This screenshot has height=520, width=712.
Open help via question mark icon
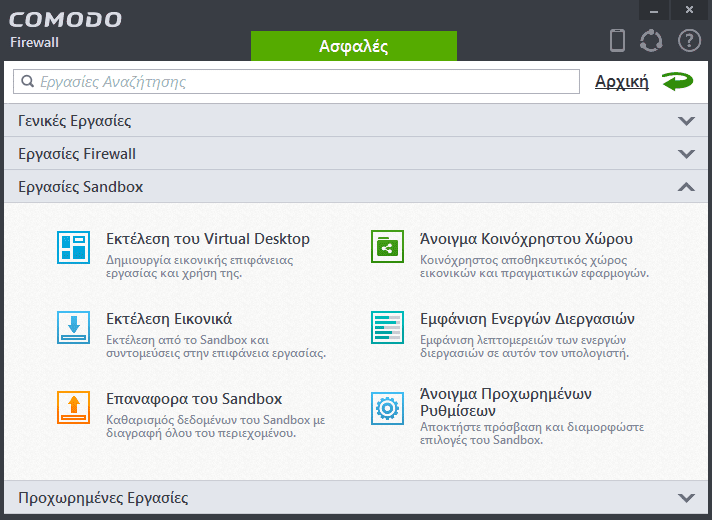[x=689, y=40]
